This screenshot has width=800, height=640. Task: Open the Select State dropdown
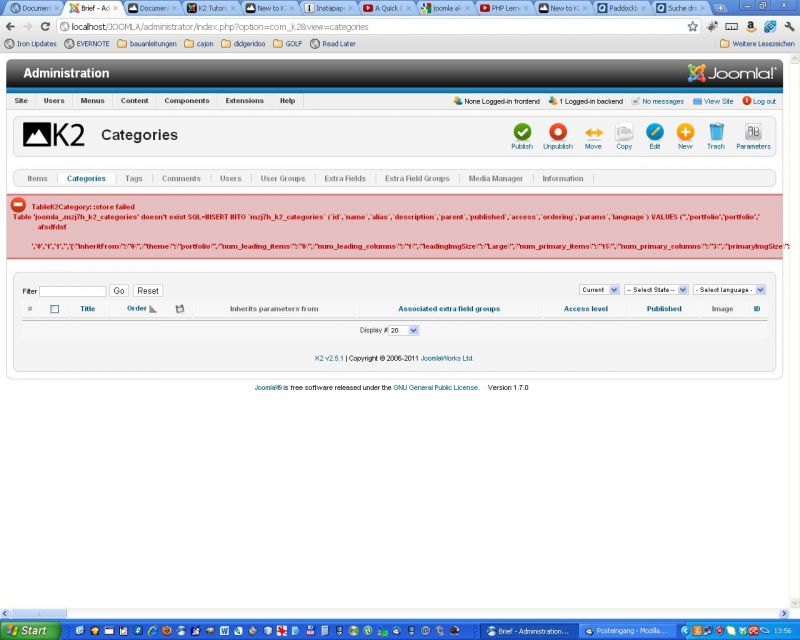(656, 290)
